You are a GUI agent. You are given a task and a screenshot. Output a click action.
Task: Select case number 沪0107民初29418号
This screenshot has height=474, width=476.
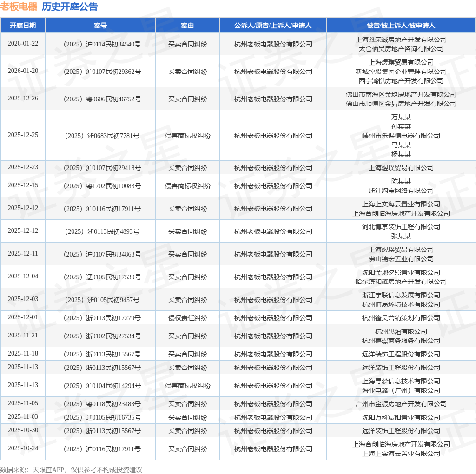click(x=102, y=168)
